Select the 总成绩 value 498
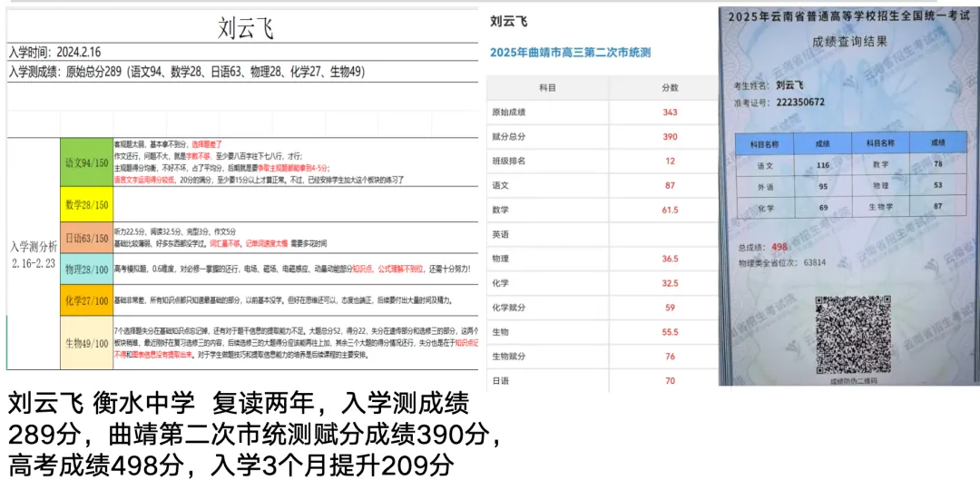 [x=779, y=247]
